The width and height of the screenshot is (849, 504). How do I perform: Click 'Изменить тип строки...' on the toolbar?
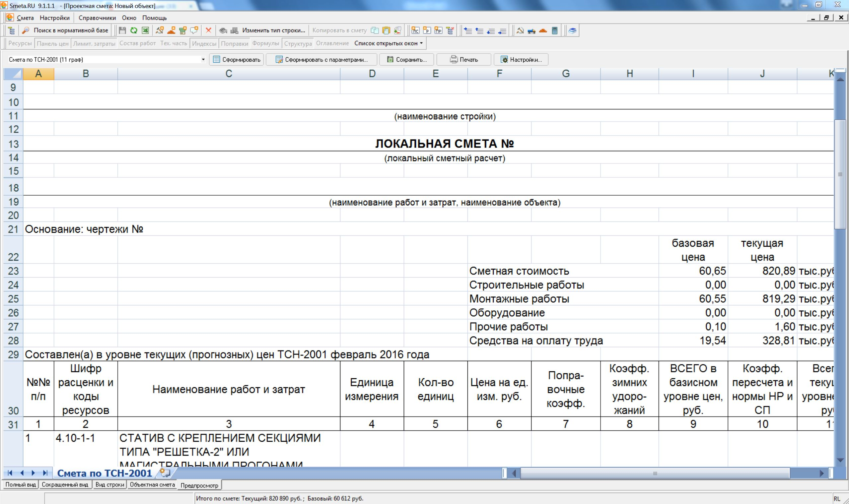(x=274, y=31)
